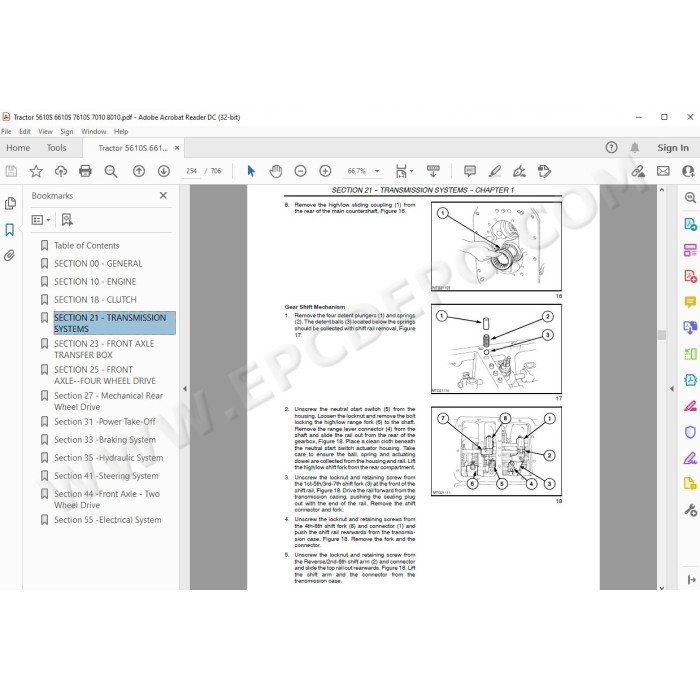Collapse the left navigation pane arrow
Image resolution: width=700 pixels, height=700 pixels.
[185, 389]
